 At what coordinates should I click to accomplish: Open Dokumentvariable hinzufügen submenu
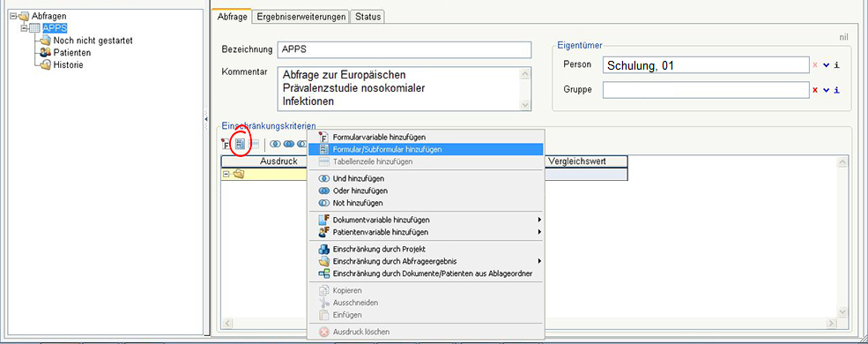pos(427,220)
